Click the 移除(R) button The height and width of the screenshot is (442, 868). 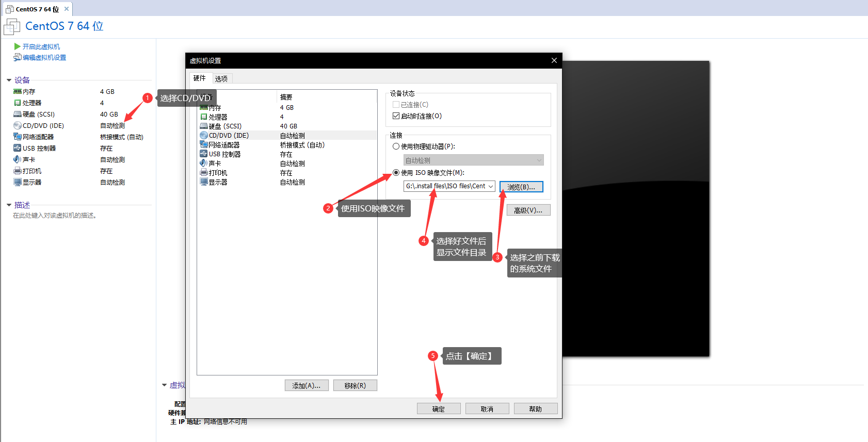[x=355, y=385]
